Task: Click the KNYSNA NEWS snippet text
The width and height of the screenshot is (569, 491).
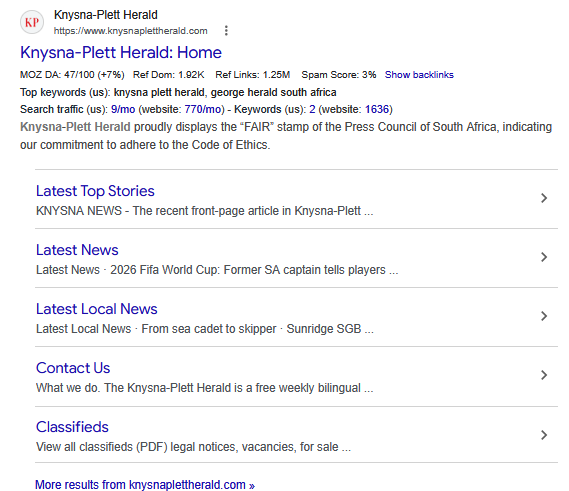Action: pyautogui.click(x=205, y=211)
